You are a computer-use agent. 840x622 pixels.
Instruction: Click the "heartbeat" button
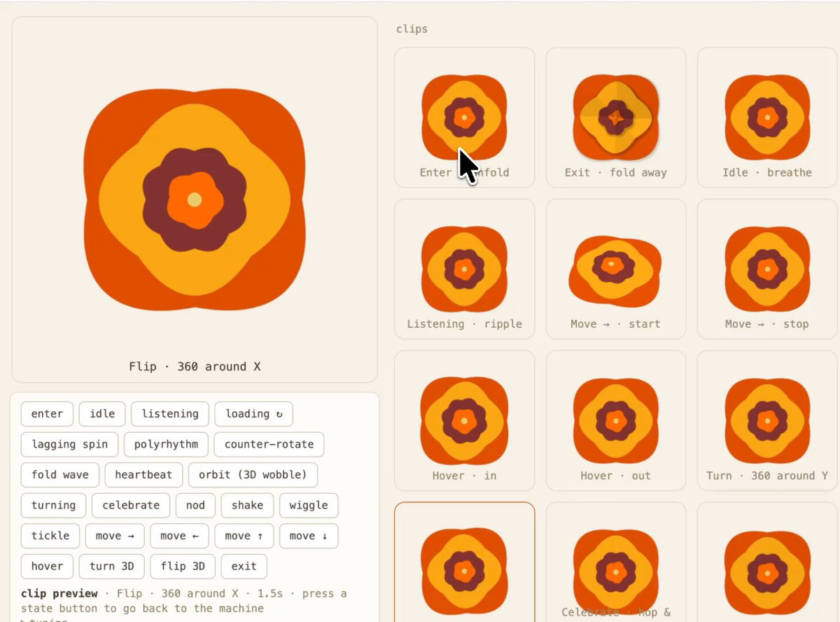[143, 475]
